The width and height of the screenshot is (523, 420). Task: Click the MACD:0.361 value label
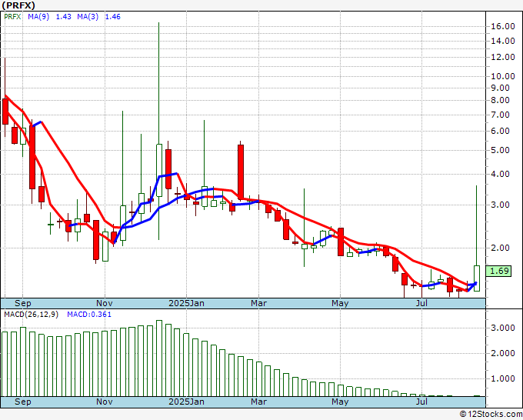pos(89,315)
